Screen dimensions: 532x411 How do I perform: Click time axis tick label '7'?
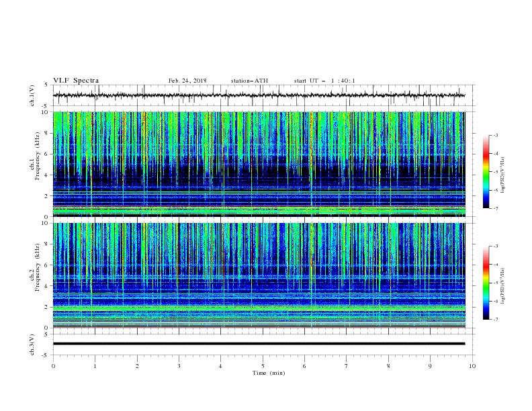[347, 366]
